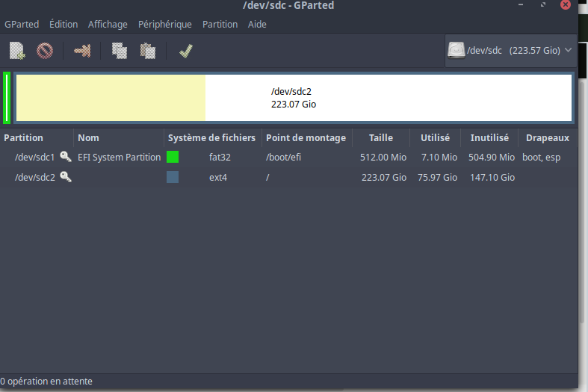Screen dimensions: 588x392
Task: Open the /dev/sdc device selector dropdown
Action: [x=510, y=51]
